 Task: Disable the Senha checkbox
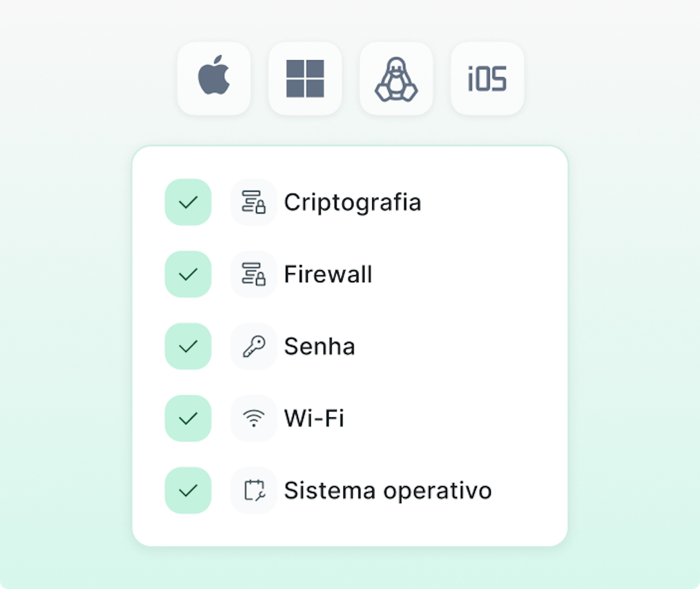point(188,346)
